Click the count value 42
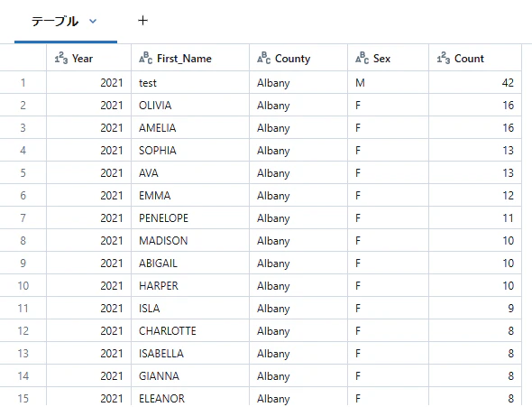This screenshot has height=407, width=532. [x=508, y=82]
